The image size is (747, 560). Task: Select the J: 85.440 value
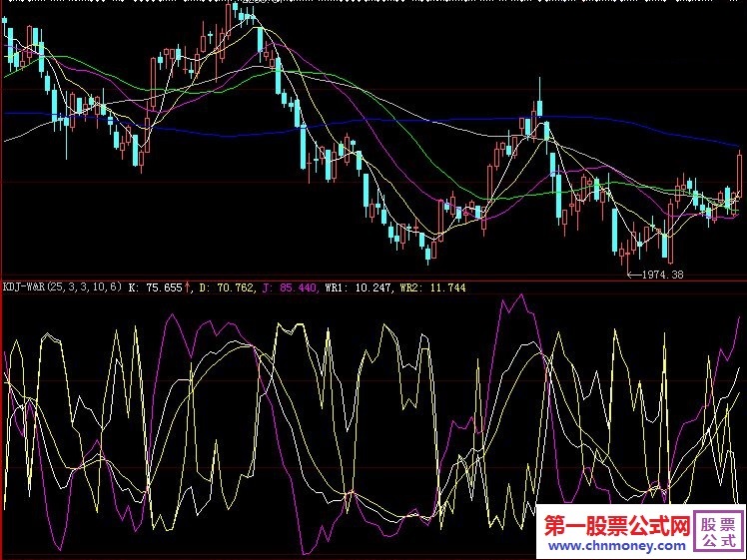coord(290,287)
